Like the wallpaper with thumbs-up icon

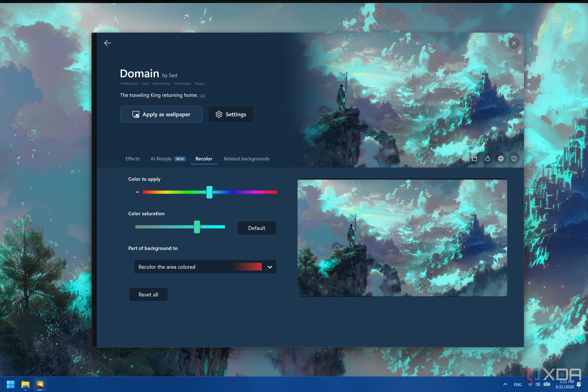(488, 158)
